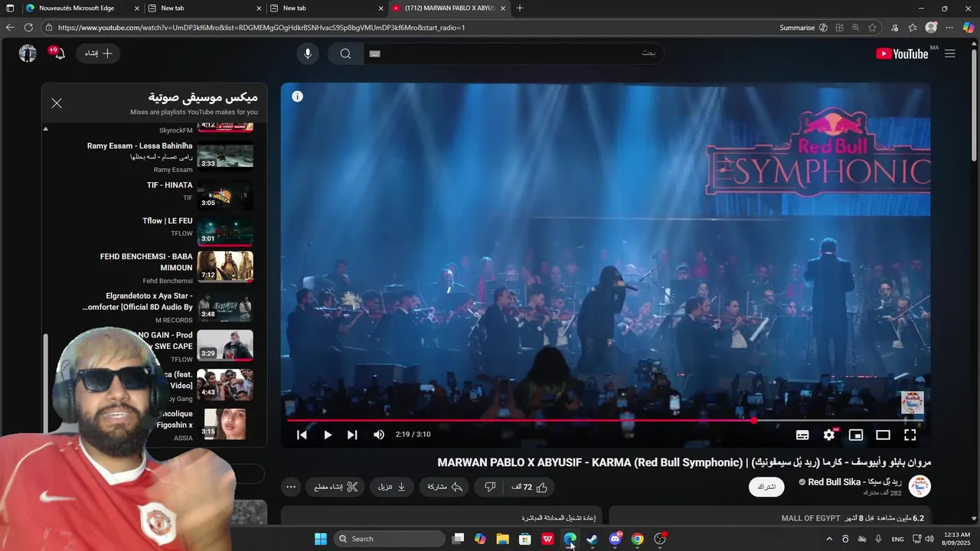Image resolution: width=980 pixels, height=551 pixels.
Task: Launch Steam from taskbar
Action: click(592, 539)
